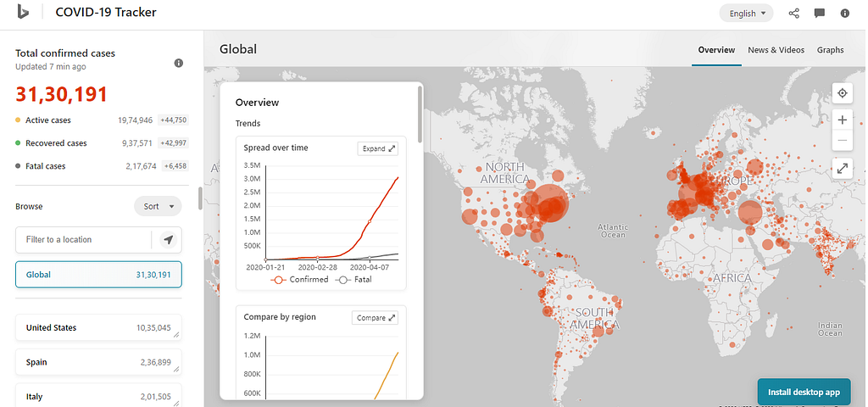Select United States from the list
The width and height of the screenshot is (868, 407).
coord(98,327)
